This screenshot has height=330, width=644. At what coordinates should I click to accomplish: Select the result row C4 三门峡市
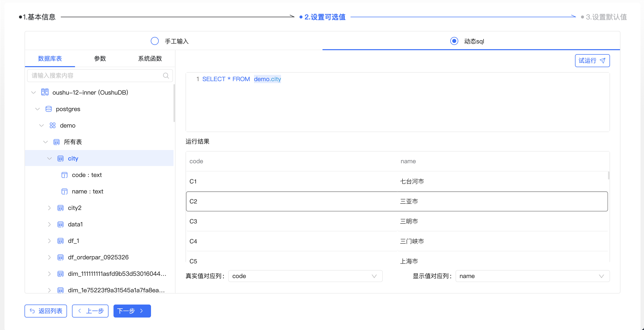point(397,241)
